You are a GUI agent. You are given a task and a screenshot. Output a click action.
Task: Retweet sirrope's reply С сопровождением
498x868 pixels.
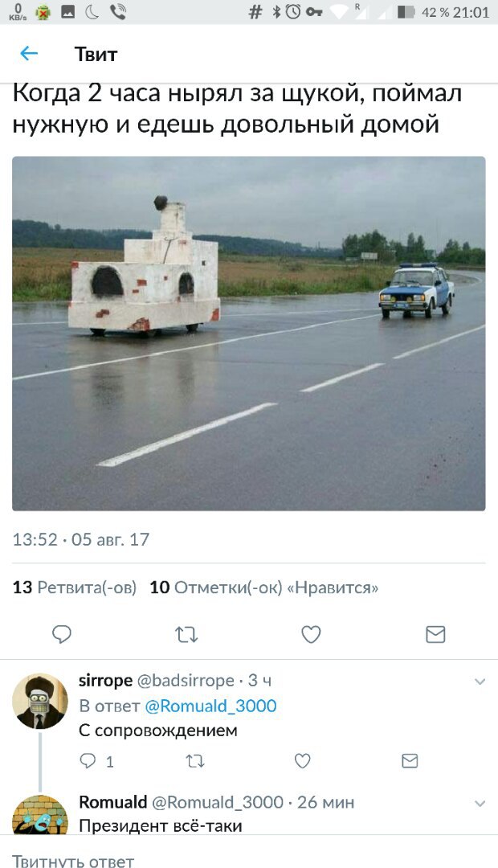(194, 761)
